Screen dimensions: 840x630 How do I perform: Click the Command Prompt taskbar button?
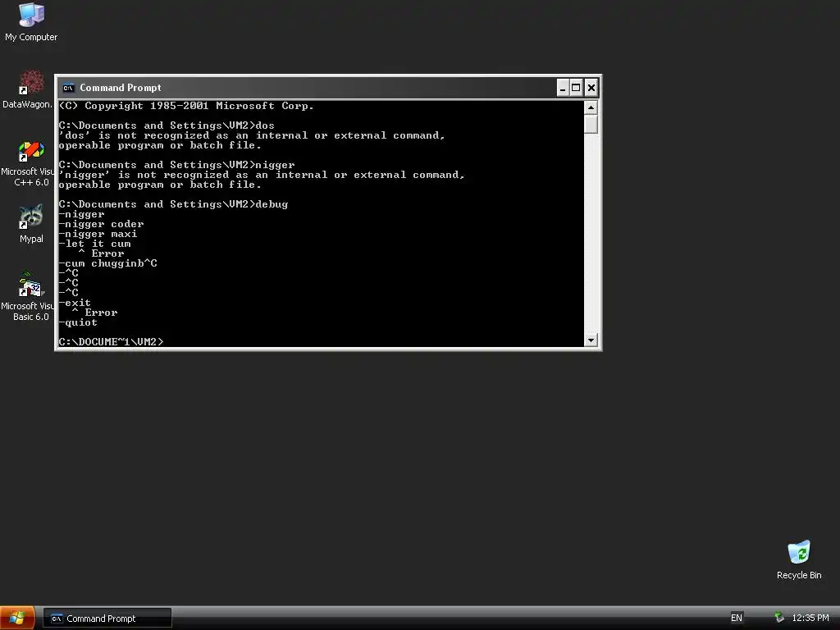point(107,619)
